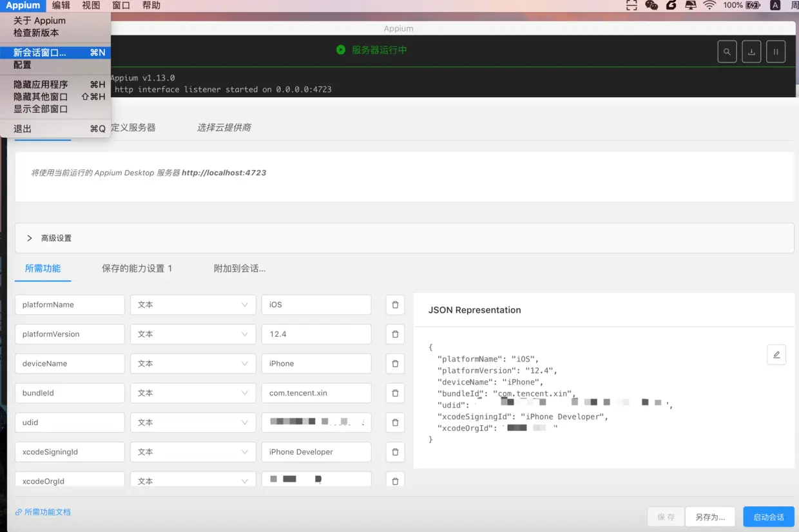This screenshot has height=532, width=799.
Task: Click the bundleId name input field
Action: point(70,393)
